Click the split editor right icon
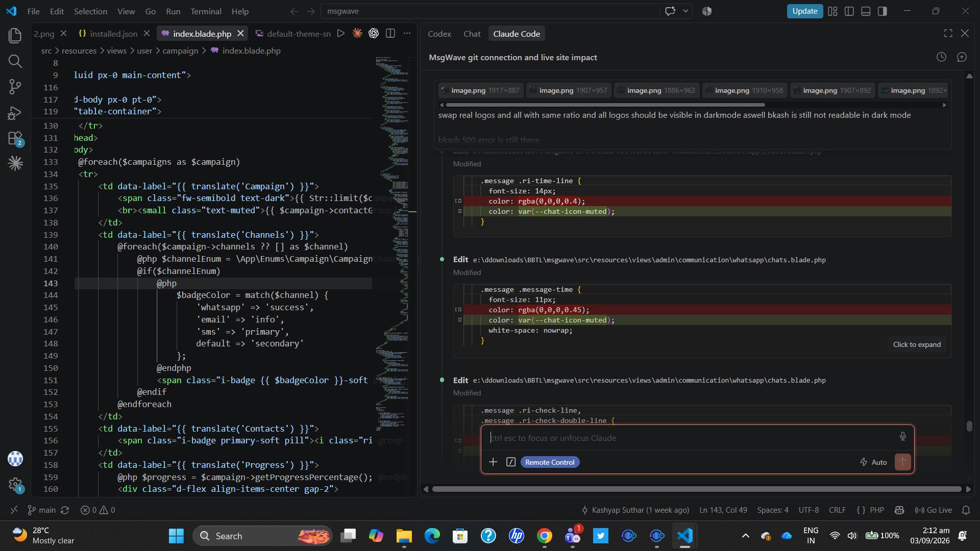The height and width of the screenshot is (551, 980). pyautogui.click(x=390, y=33)
